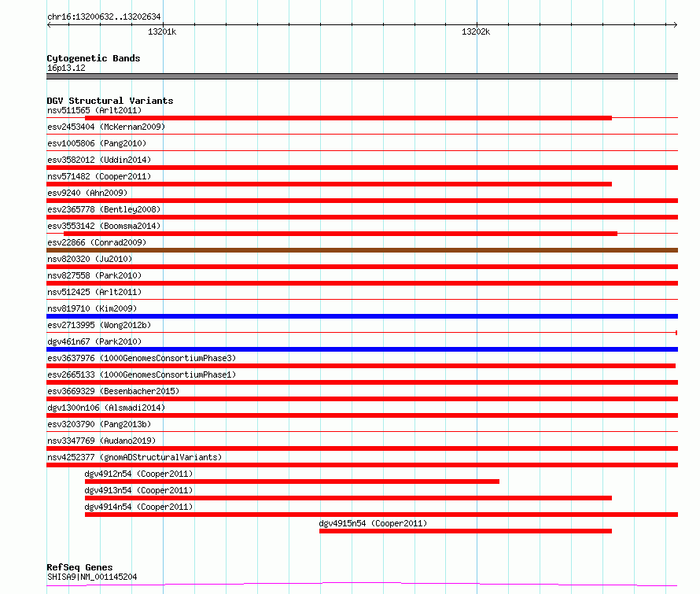This screenshot has width=700, height=594.
Task: Select esv3553142 (Boomsma2014) variant label
Action: [x=104, y=226]
